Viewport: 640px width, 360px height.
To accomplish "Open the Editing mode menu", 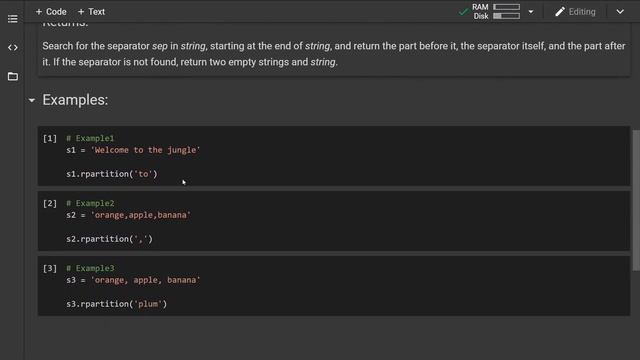I will click(x=576, y=12).
